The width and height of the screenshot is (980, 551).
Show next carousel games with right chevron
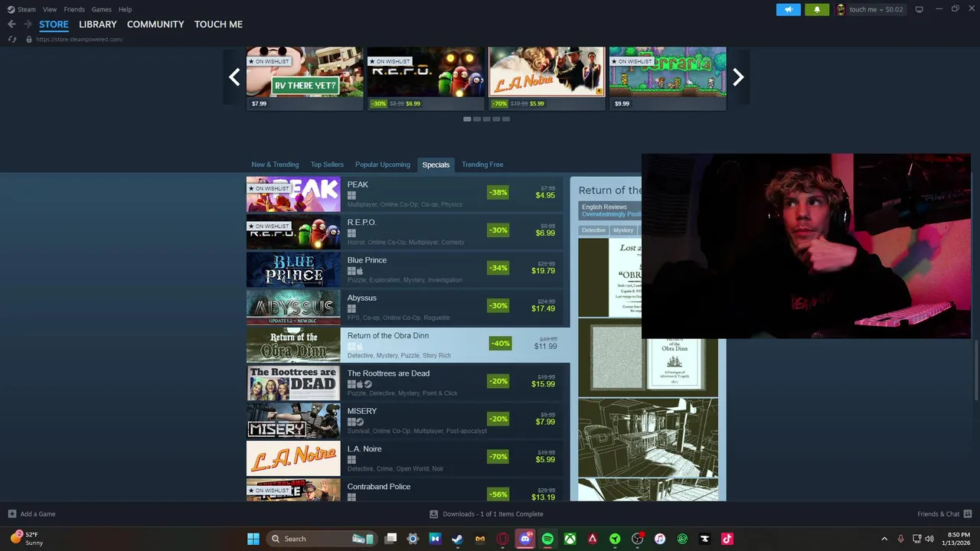tap(738, 77)
